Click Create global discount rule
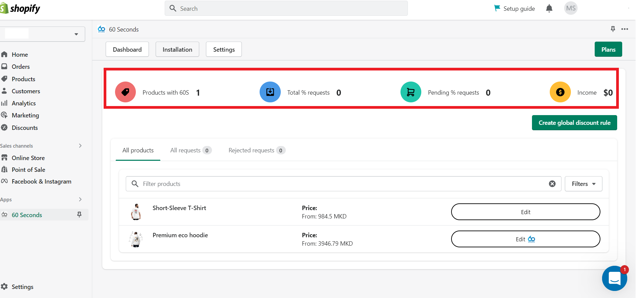 (575, 123)
